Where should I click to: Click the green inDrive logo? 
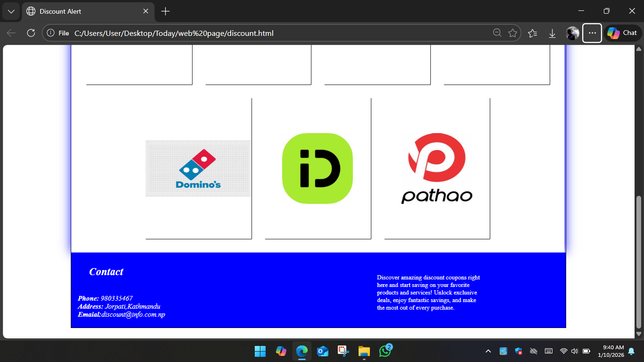tap(318, 168)
